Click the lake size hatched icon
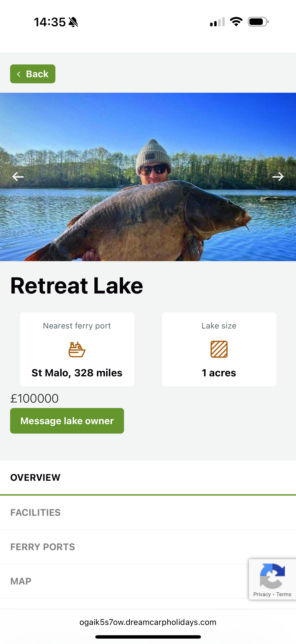This screenshot has height=644, width=296. coord(219,349)
